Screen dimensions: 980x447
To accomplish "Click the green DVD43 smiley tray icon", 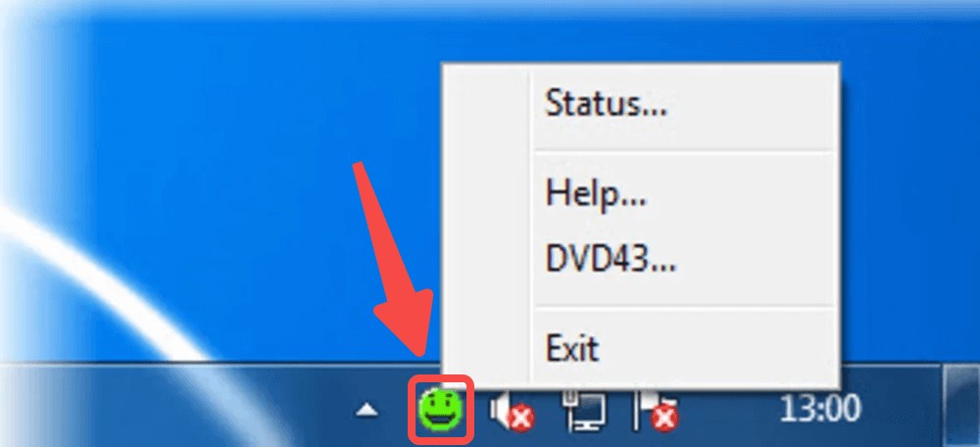I will [441, 409].
